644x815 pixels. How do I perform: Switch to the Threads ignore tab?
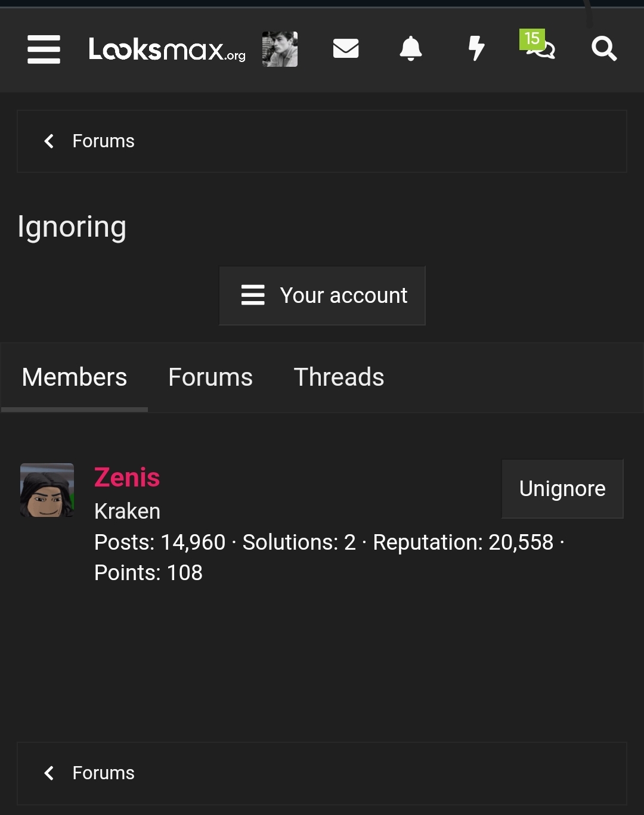[338, 377]
